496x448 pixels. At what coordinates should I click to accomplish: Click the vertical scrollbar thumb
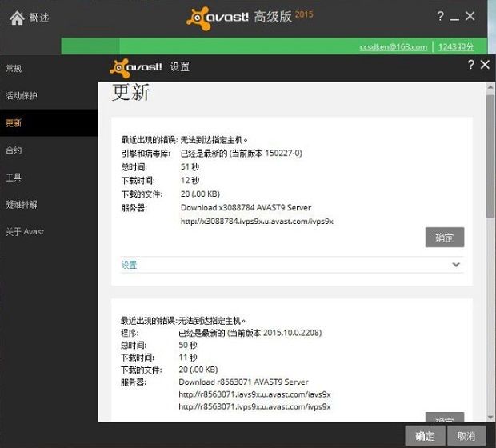pyautogui.click(x=490, y=156)
